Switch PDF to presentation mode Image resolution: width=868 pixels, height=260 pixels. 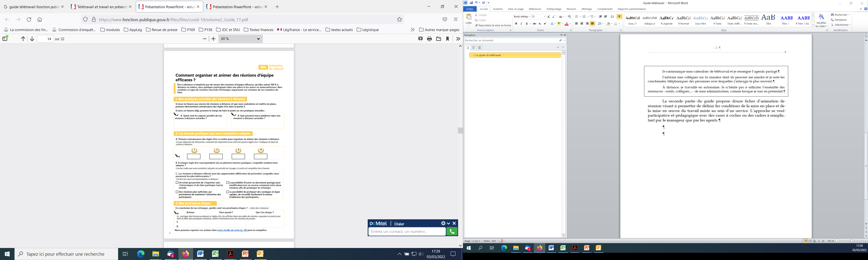click(x=420, y=39)
